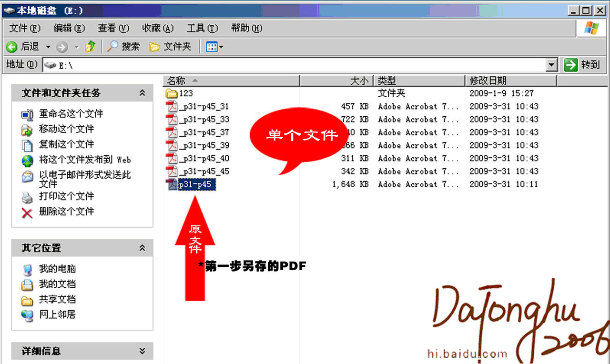
Task: Open the 收藏(A) menu
Action: [x=158, y=28]
